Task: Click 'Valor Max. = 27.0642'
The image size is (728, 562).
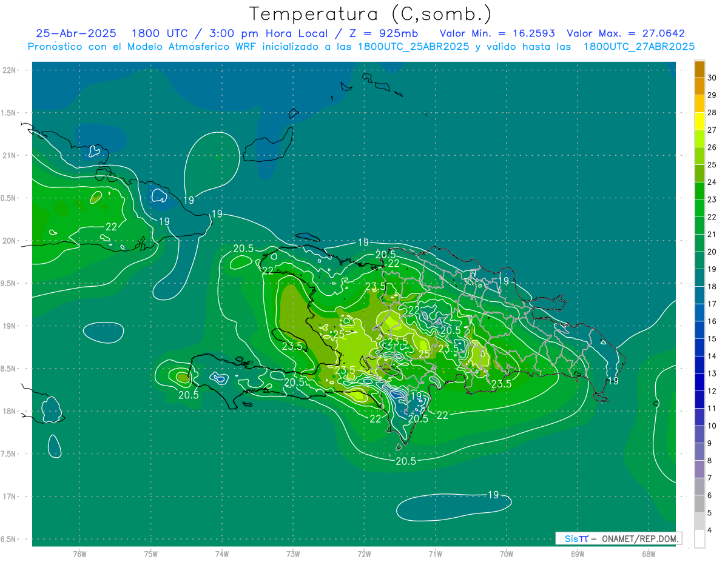Action: coord(625,33)
